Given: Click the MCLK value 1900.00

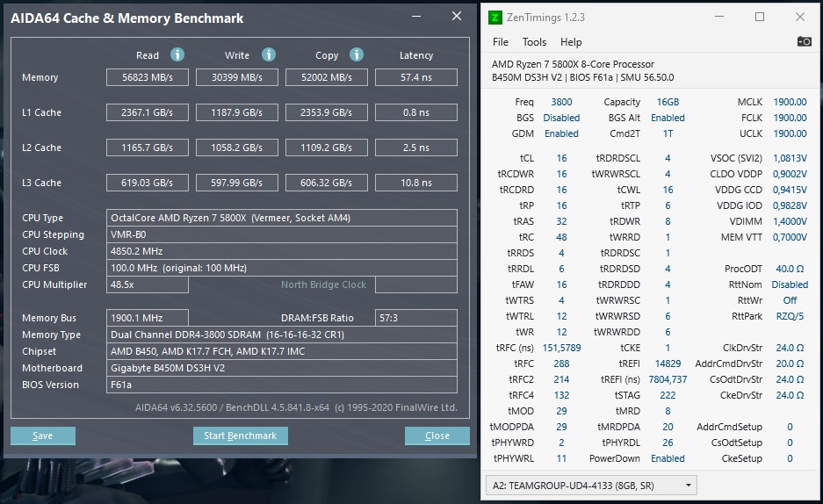Looking at the screenshot, I should [790, 102].
